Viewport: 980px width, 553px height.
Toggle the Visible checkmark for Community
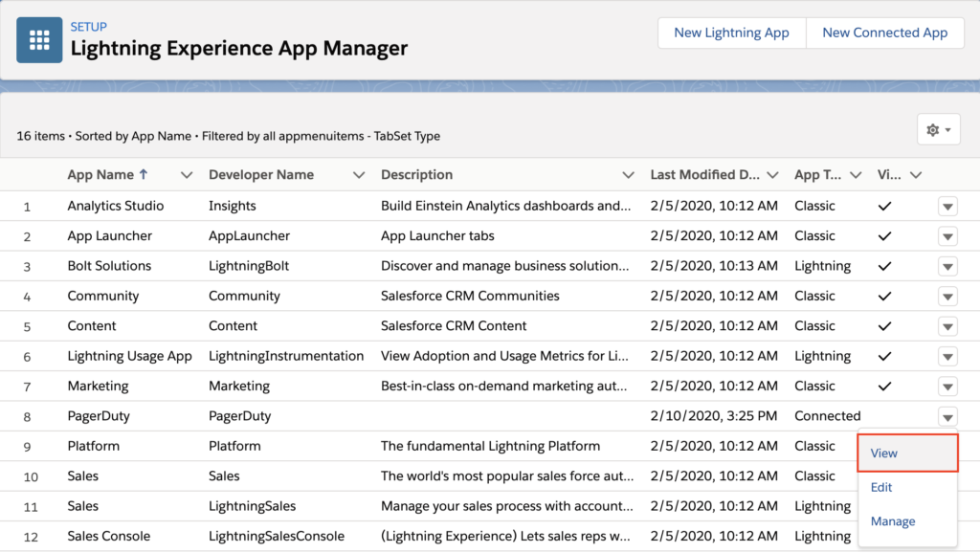[884, 296]
